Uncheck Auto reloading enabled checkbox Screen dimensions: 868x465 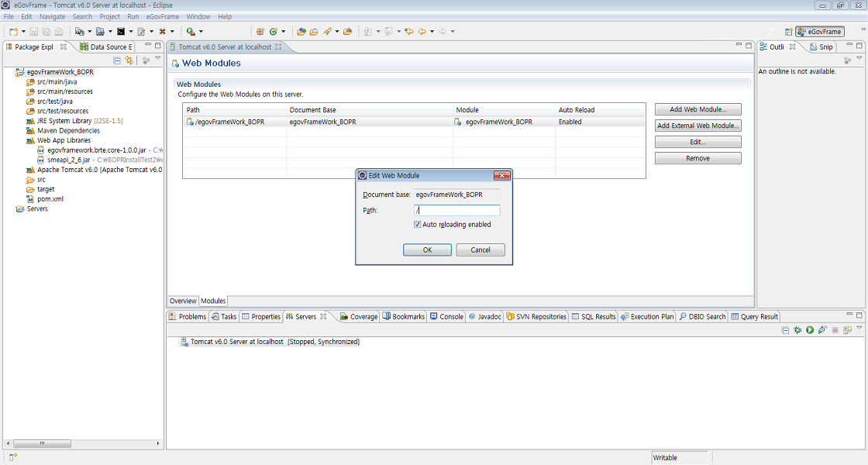coord(418,225)
